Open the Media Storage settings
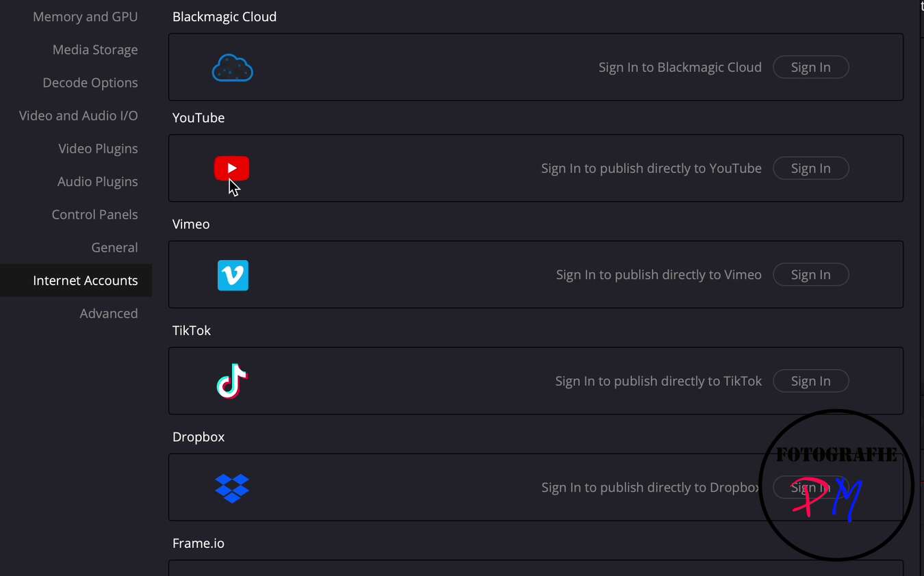This screenshot has height=576, width=924. coord(95,49)
